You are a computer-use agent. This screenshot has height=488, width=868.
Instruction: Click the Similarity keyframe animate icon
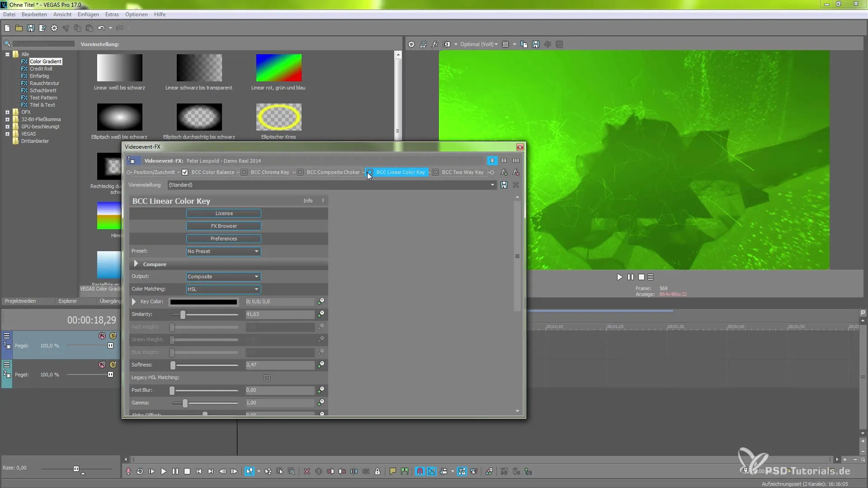[321, 314]
